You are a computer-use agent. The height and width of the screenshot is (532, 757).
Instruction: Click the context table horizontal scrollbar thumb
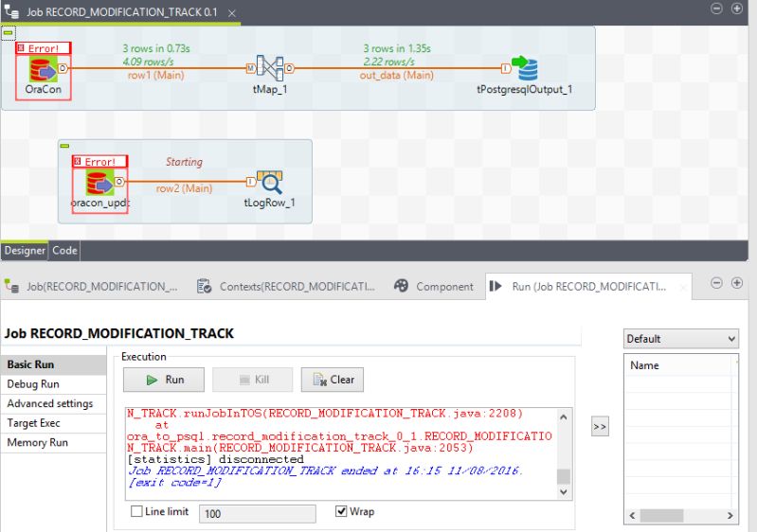point(662,516)
